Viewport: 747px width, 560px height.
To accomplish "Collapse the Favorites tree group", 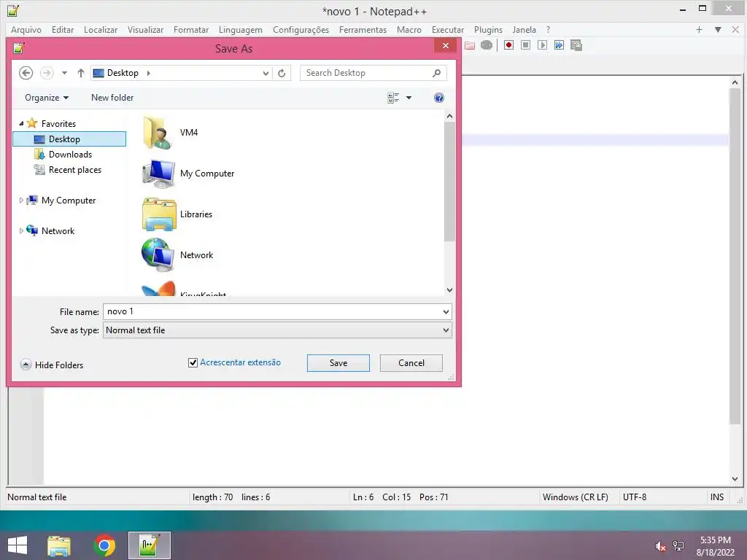I will click(x=21, y=123).
